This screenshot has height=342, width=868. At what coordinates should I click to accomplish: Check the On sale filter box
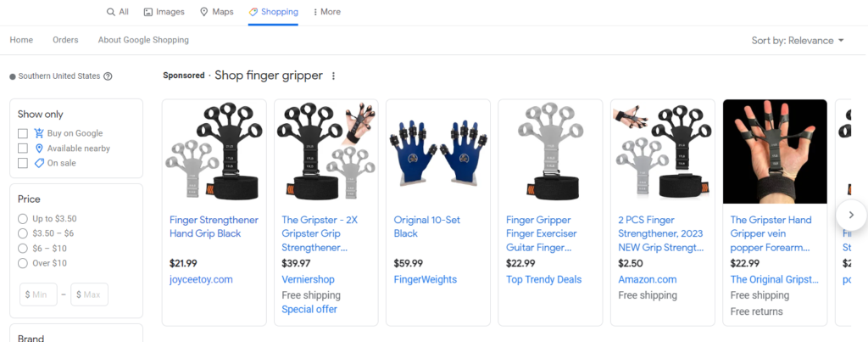pos(23,164)
